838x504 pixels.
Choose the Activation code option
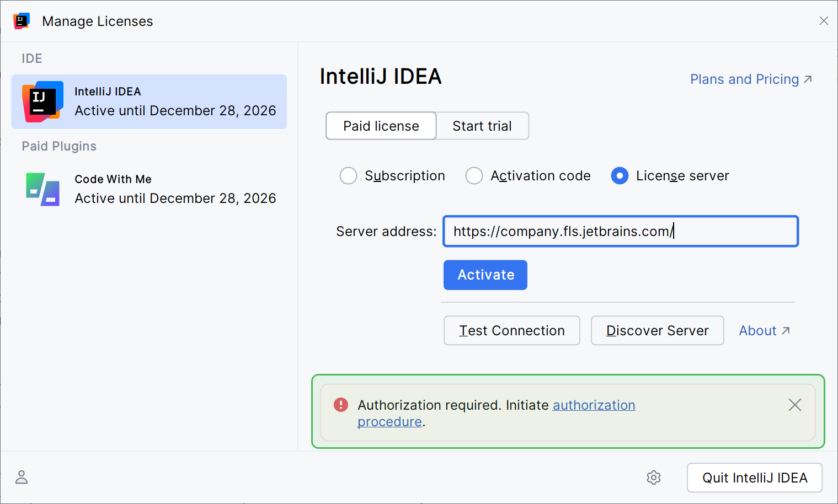(474, 175)
